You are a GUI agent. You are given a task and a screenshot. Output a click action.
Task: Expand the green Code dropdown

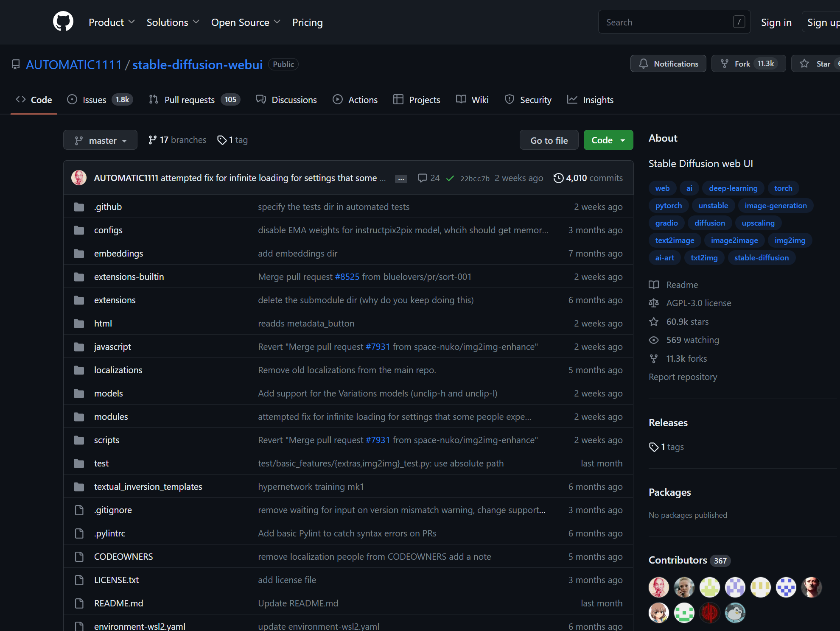click(x=608, y=140)
